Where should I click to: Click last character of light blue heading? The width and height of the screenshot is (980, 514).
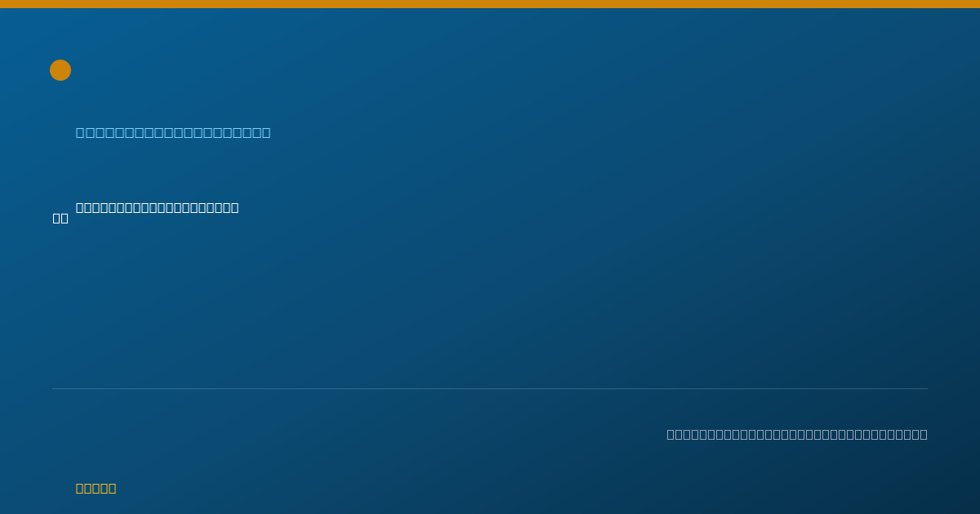pyautogui.click(x=265, y=132)
